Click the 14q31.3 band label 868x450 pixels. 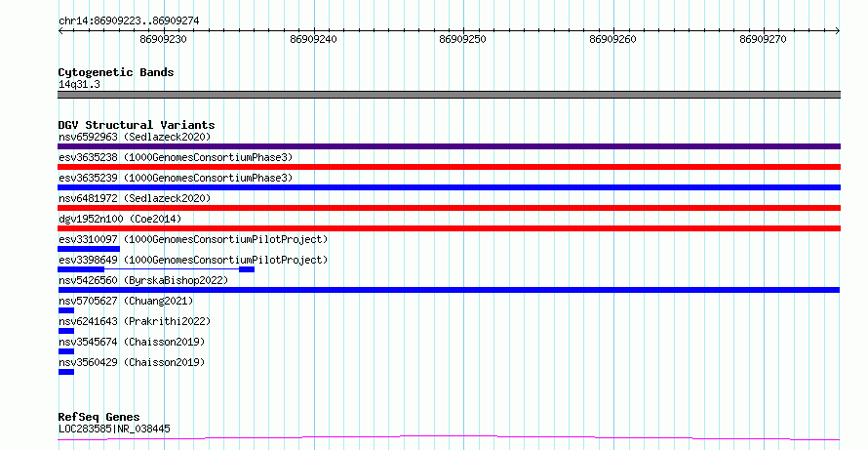pyautogui.click(x=79, y=84)
